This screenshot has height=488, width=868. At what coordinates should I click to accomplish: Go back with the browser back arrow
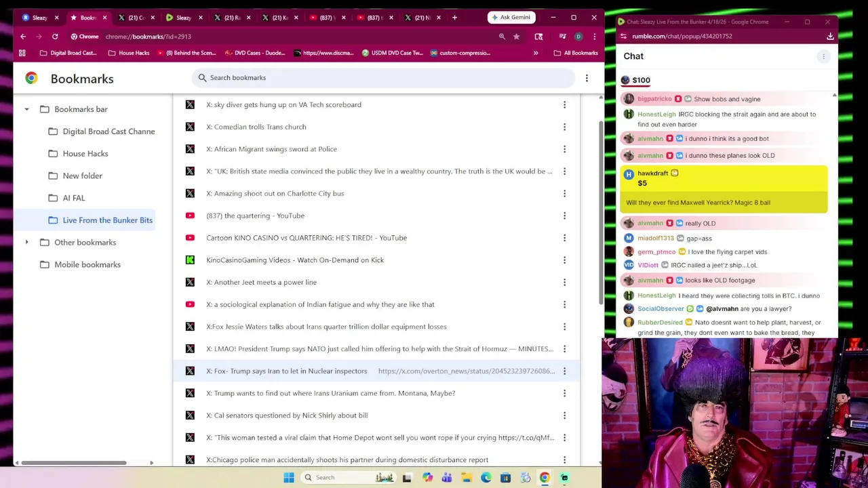point(23,37)
